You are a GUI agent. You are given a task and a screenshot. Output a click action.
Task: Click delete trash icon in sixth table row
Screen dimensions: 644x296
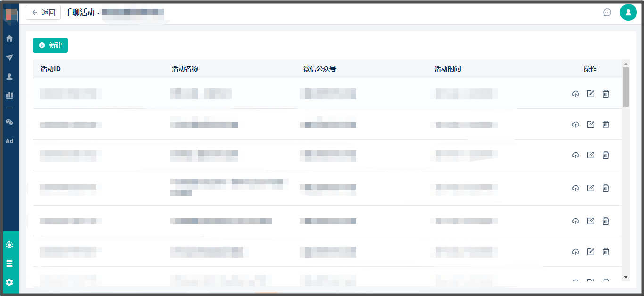pyautogui.click(x=606, y=252)
